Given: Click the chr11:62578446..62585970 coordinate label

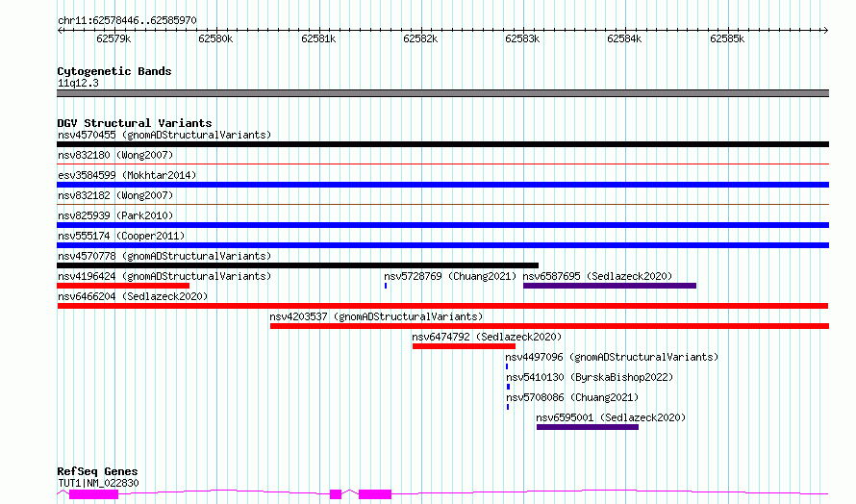Looking at the screenshot, I should point(127,20).
